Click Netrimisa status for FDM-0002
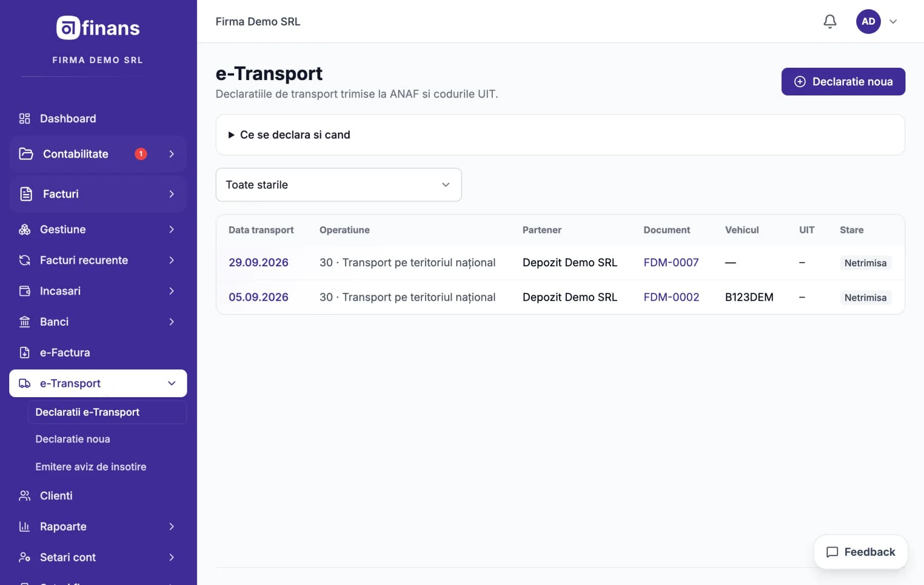This screenshot has width=924, height=585. click(865, 298)
